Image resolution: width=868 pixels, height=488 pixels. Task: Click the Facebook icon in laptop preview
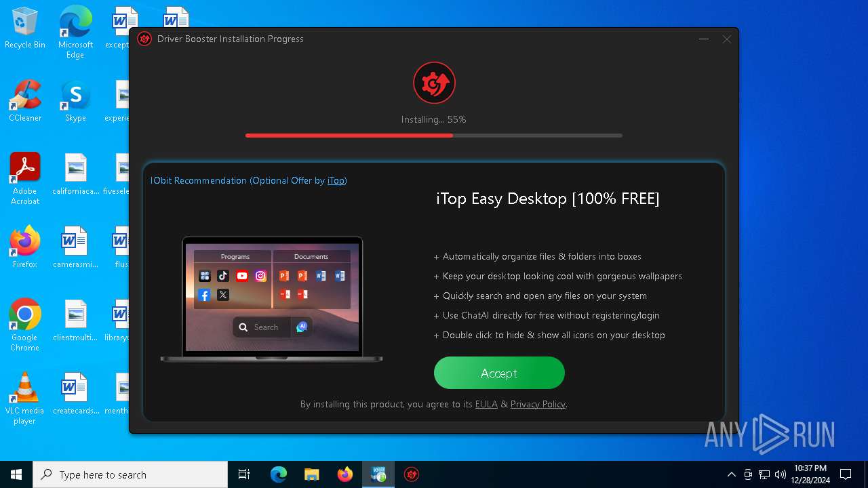(x=204, y=295)
